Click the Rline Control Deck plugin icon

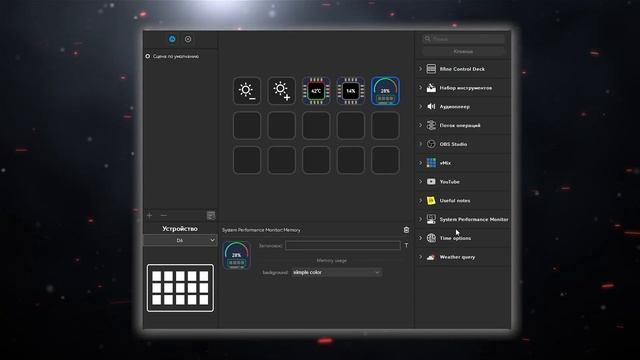(x=431, y=69)
